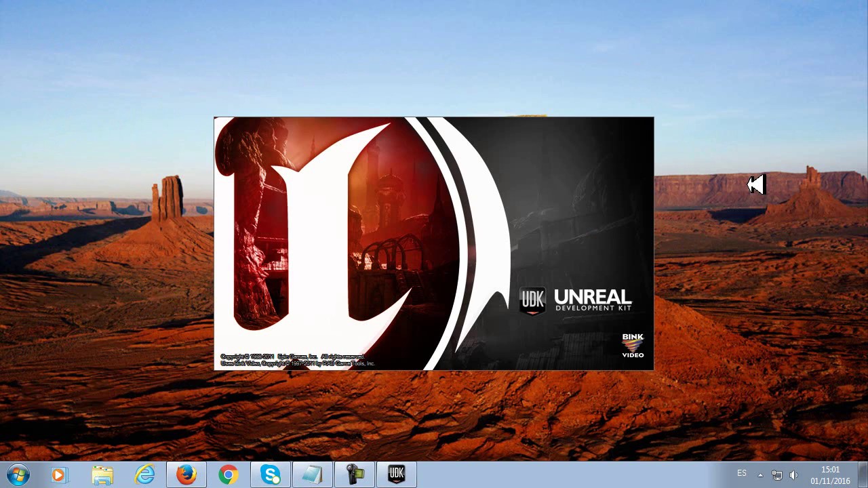868x488 pixels.
Task: Launch Internet Explorer from the taskbar
Action: point(144,475)
